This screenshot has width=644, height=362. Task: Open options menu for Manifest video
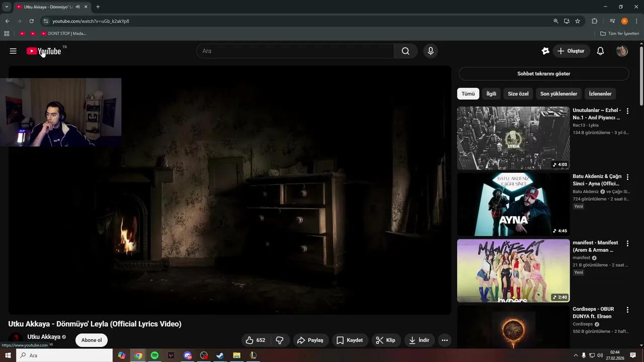[627, 243]
